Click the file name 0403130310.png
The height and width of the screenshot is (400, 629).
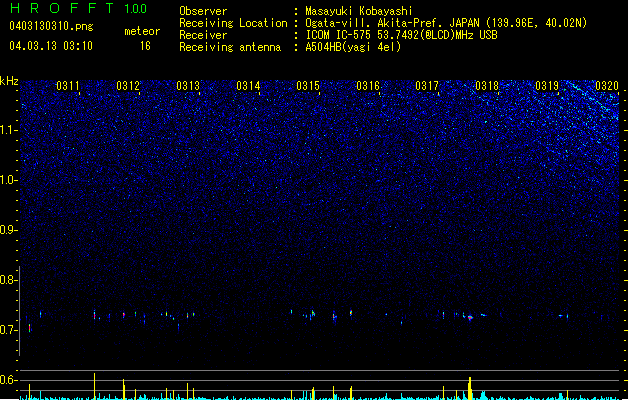[51, 26]
